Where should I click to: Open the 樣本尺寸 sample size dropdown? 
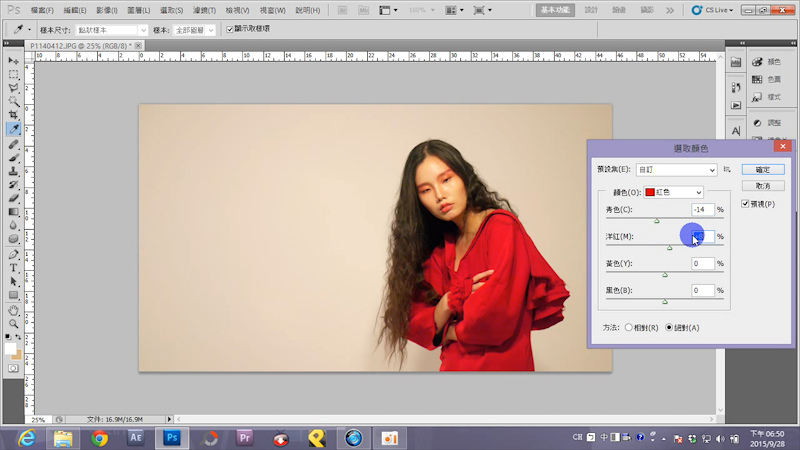click(111, 30)
